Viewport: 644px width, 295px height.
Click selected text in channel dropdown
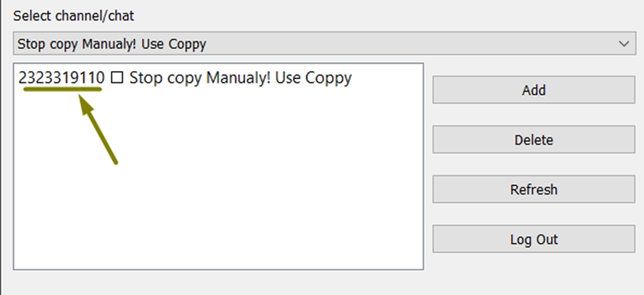[x=112, y=44]
